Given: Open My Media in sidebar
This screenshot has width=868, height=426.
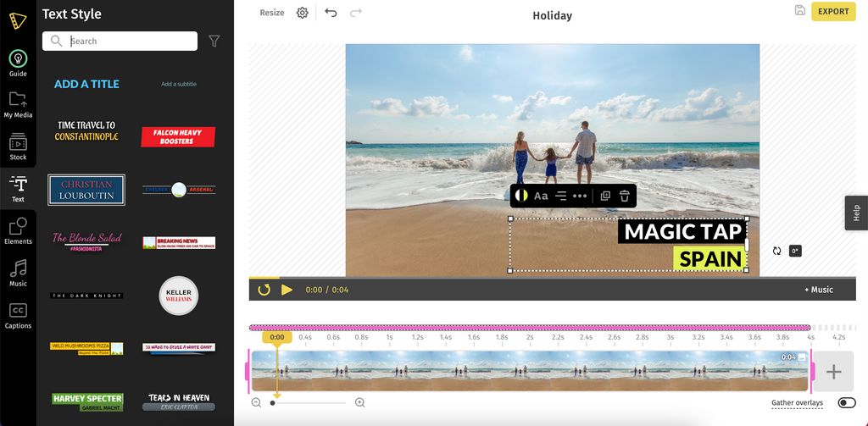Looking at the screenshot, I should coord(18,105).
